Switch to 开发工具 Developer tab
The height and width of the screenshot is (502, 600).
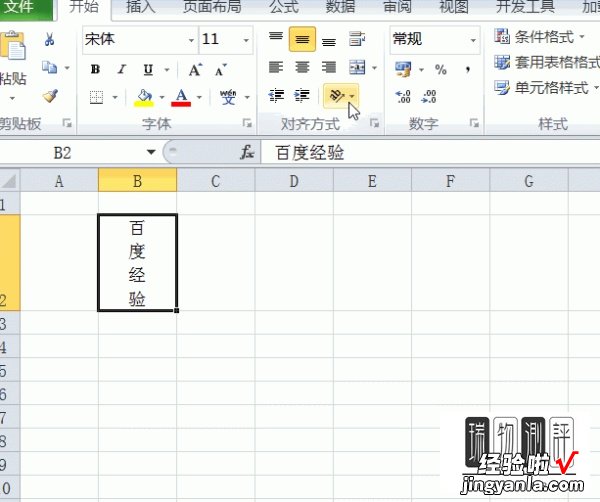pyautogui.click(x=525, y=7)
